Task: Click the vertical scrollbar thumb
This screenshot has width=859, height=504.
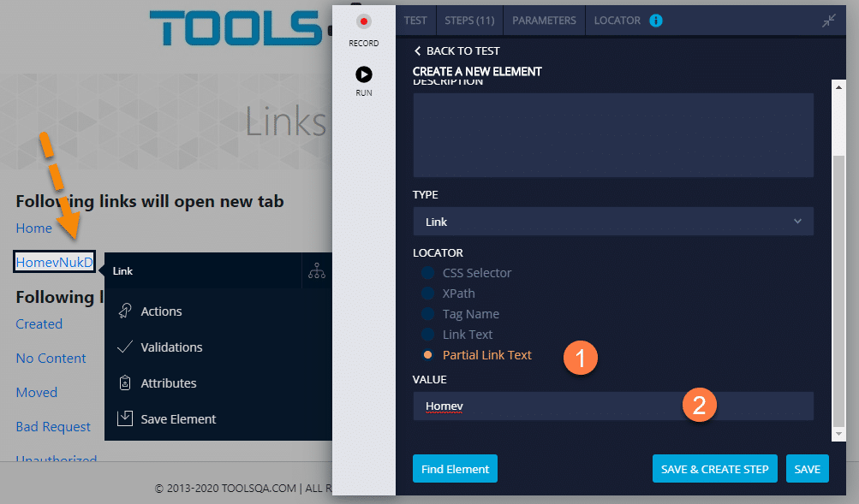Action: click(838, 290)
